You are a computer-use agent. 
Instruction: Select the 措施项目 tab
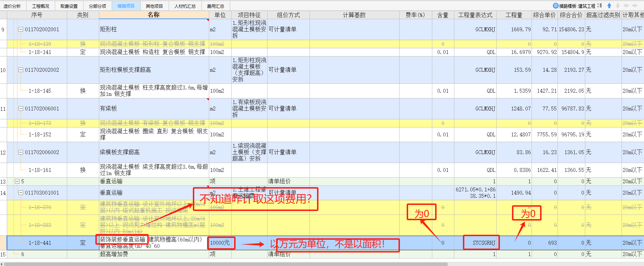point(126,6)
